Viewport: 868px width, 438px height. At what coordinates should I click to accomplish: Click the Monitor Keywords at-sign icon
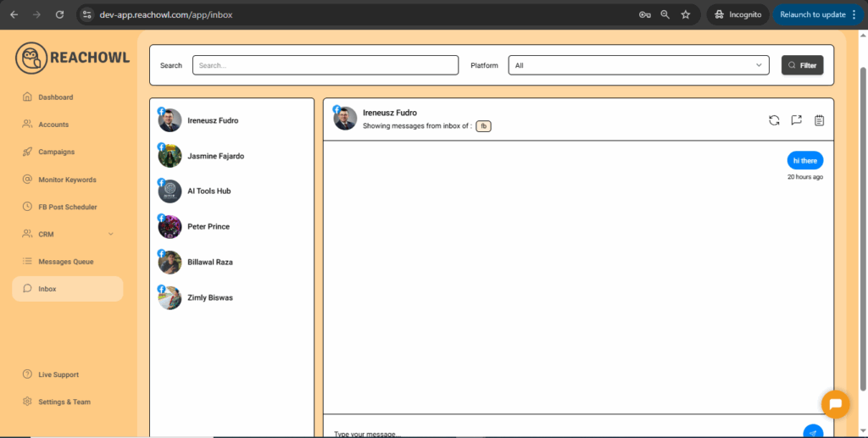[27, 180]
